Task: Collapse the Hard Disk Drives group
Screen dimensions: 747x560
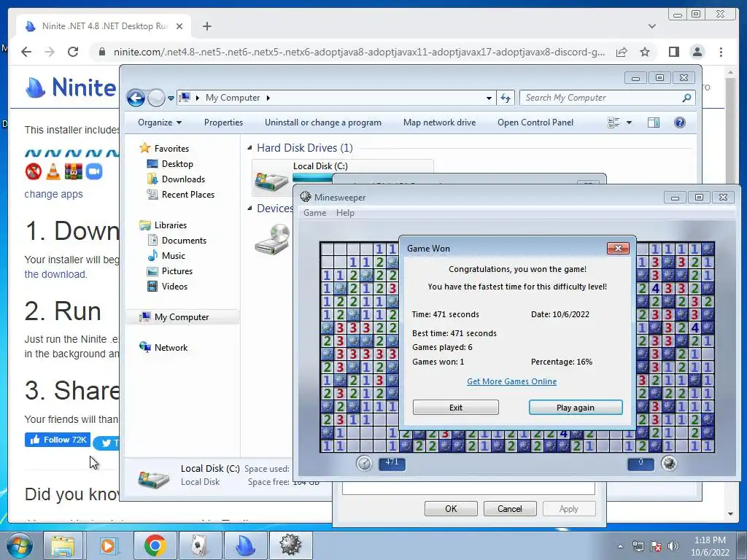Action: (x=249, y=148)
